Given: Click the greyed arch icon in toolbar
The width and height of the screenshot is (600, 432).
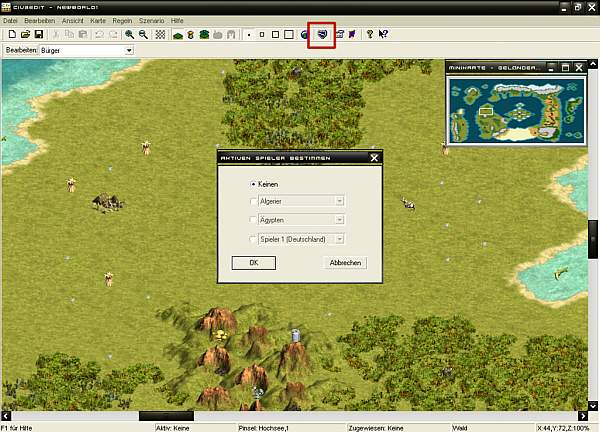Looking at the screenshot, I should (x=231, y=35).
